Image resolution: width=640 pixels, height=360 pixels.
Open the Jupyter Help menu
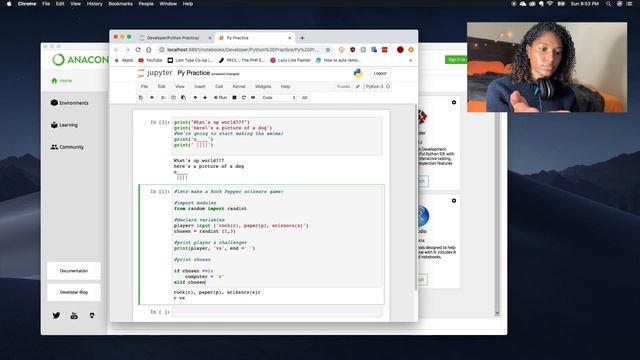(285, 87)
